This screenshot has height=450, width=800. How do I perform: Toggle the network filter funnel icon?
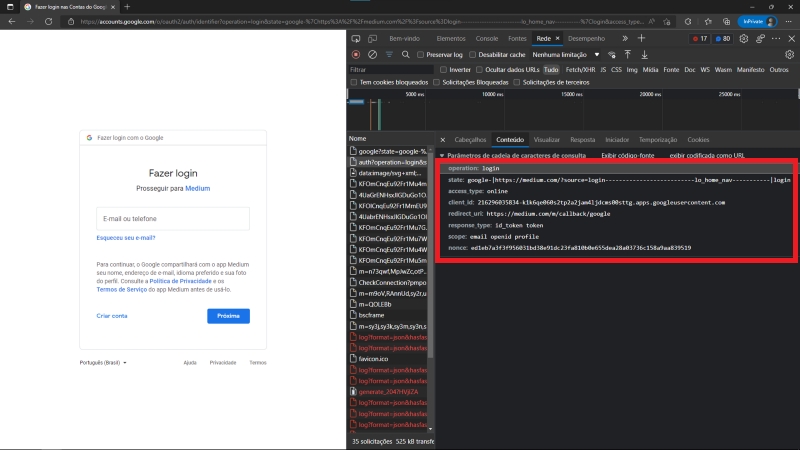click(389, 54)
